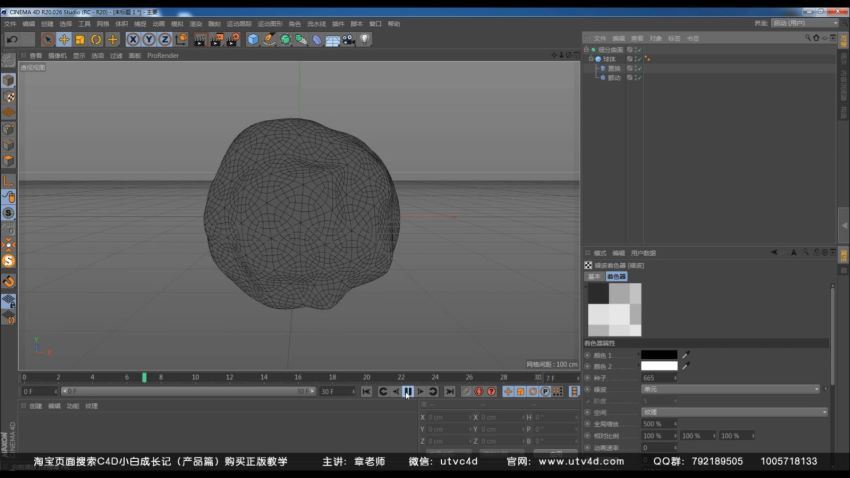850x478 pixels.
Task: Open the purple deformer icon
Action: click(317, 40)
